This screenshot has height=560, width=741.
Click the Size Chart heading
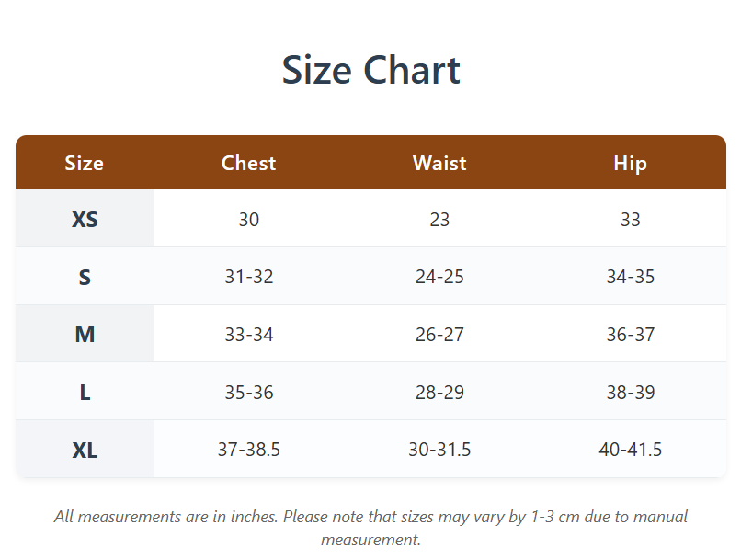point(370,71)
